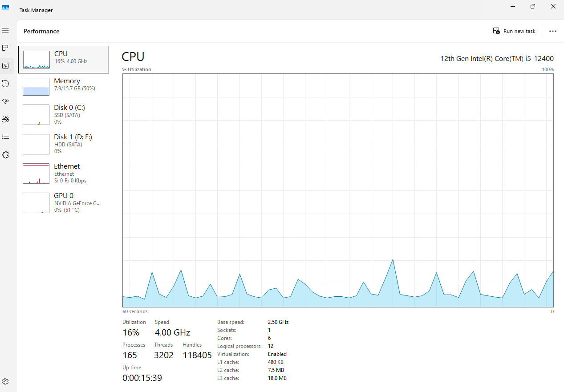Select the CPU resource entry
This screenshot has width=564, height=392.
[x=64, y=60]
